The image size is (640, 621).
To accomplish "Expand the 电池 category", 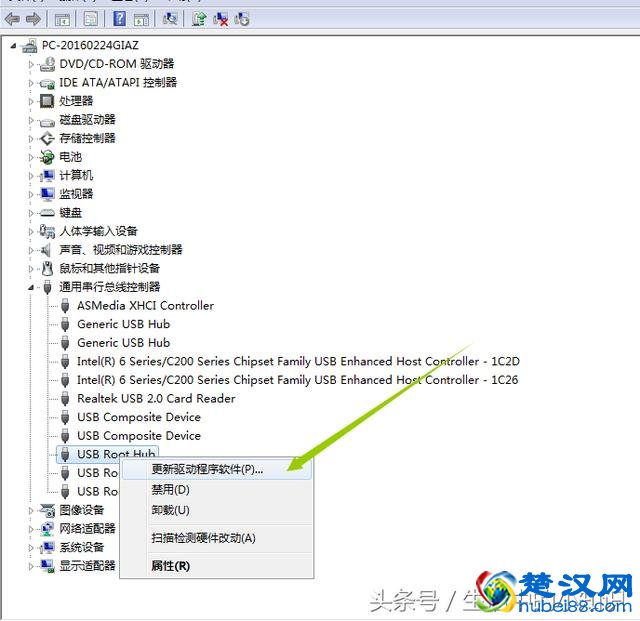I will click(x=31, y=157).
